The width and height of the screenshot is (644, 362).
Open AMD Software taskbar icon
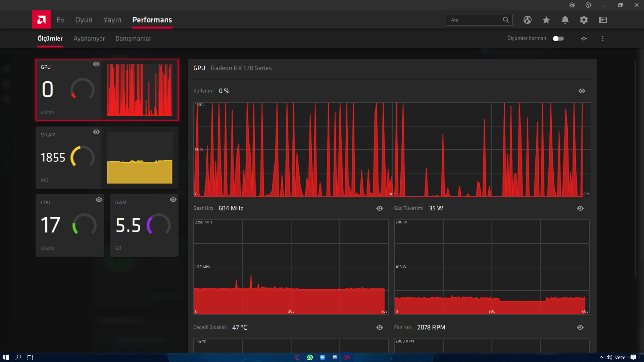[347, 357]
